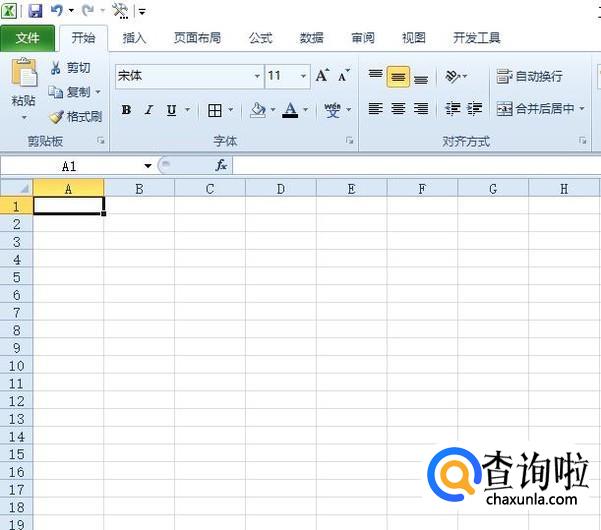
Task: Expand the Name Box dropdown arrow
Action: (148, 166)
